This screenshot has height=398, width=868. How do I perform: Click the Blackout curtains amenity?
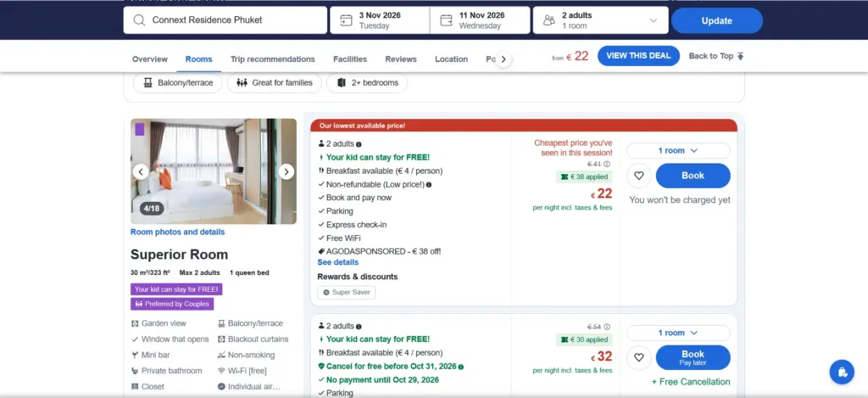click(253, 339)
